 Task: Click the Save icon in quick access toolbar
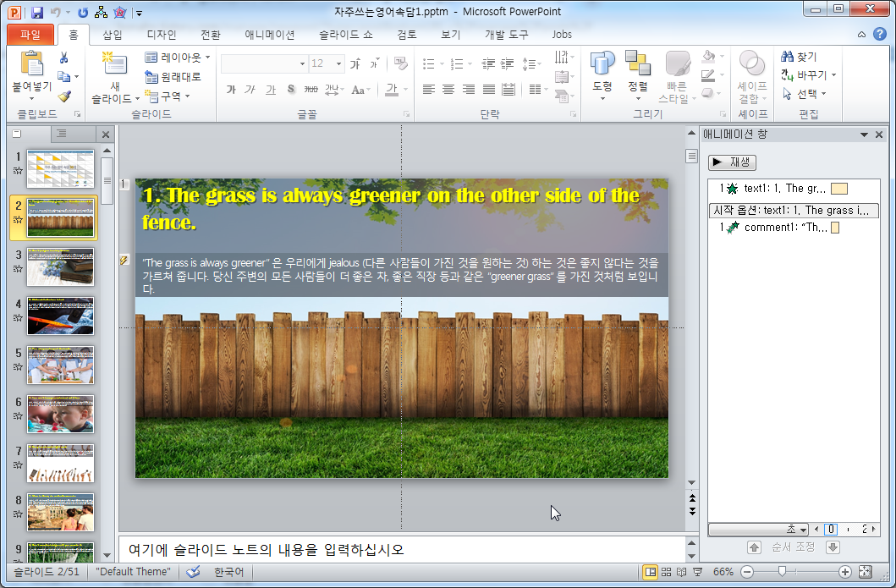37,12
